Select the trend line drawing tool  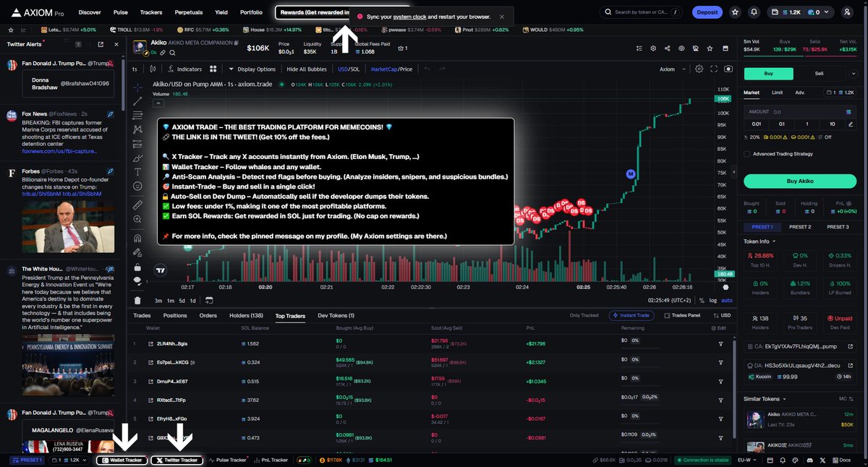pyautogui.click(x=137, y=100)
